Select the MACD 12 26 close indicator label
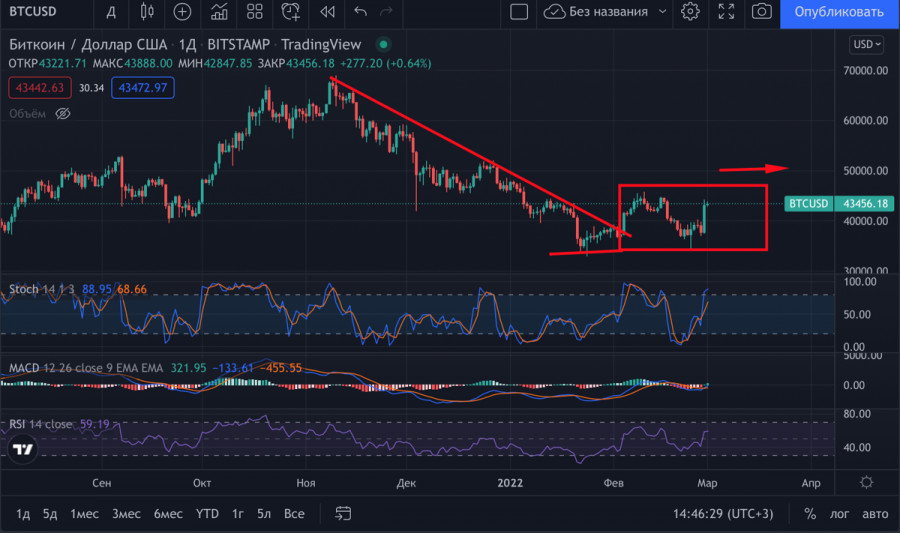 pos(86,368)
